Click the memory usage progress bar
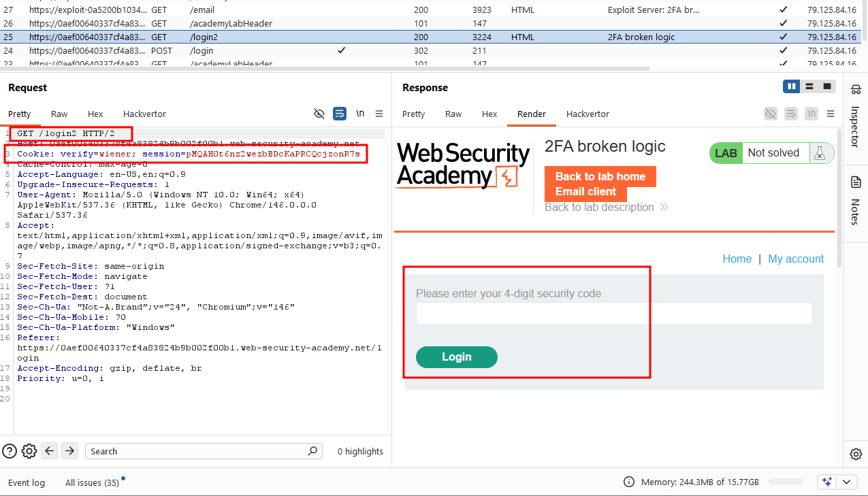Viewport: 868px width, 496px height. (786, 482)
